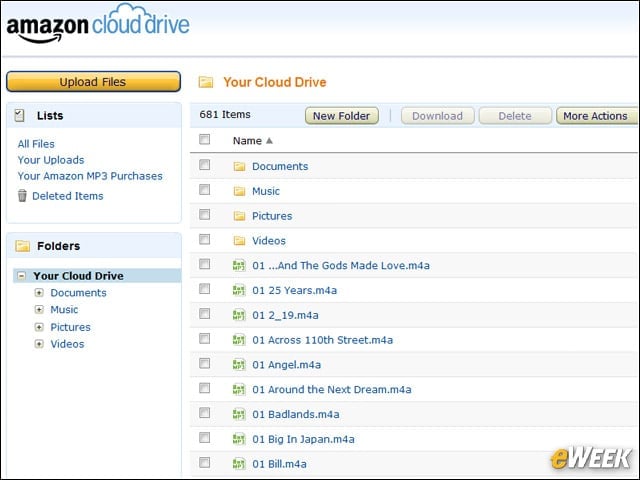This screenshot has width=640, height=480.
Task: Click audio file icon for 01 2_19.m4a
Action: [239, 316]
